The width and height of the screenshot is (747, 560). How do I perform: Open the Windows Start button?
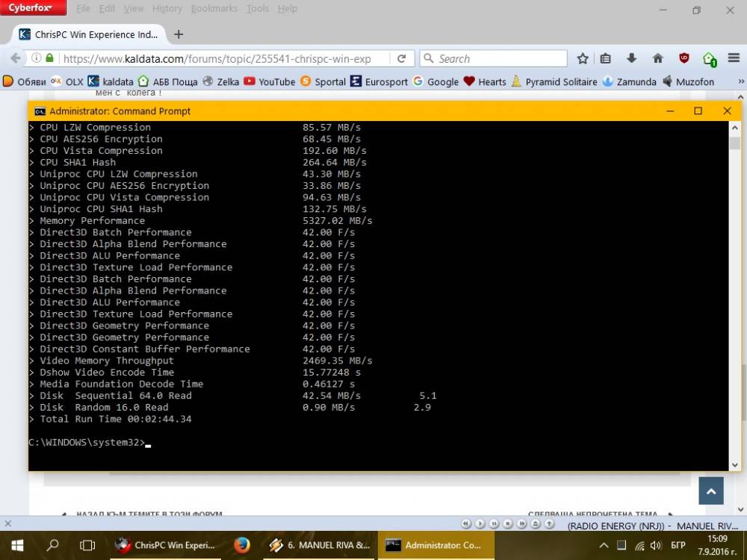click(x=18, y=545)
